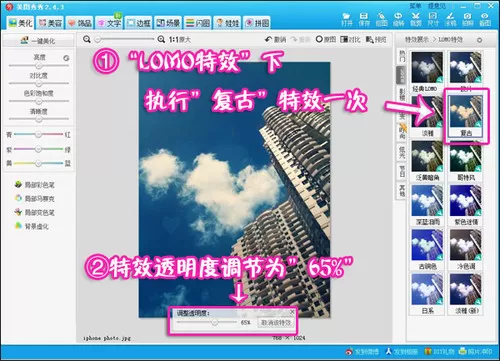Open the 拼图 (Collage) tab
The height and width of the screenshot is (361, 500).
pos(257,23)
